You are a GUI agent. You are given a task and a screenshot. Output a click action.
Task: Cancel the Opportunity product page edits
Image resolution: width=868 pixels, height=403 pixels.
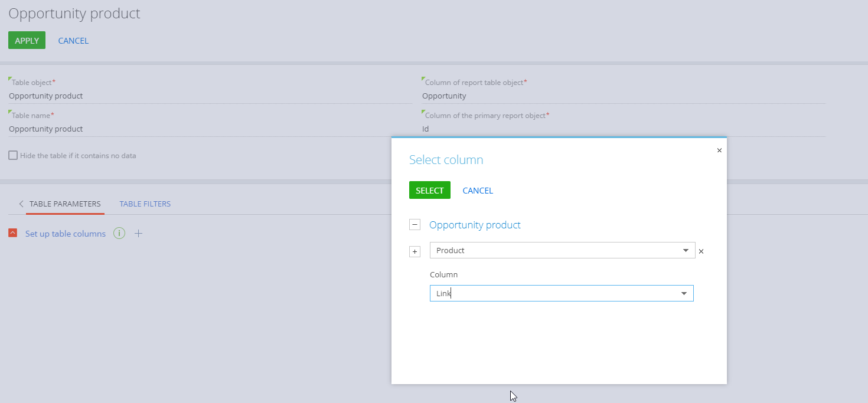[73, 41]
